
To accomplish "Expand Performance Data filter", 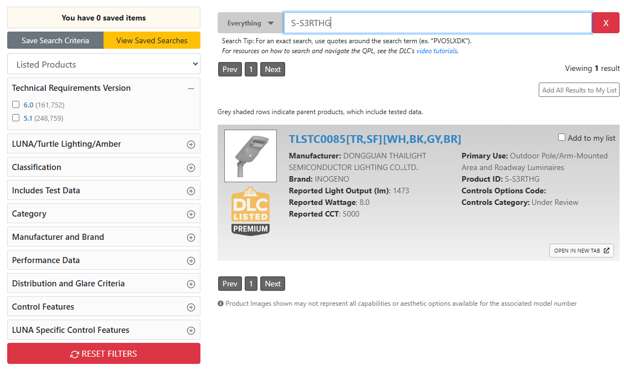I will [x=191, y=261].
